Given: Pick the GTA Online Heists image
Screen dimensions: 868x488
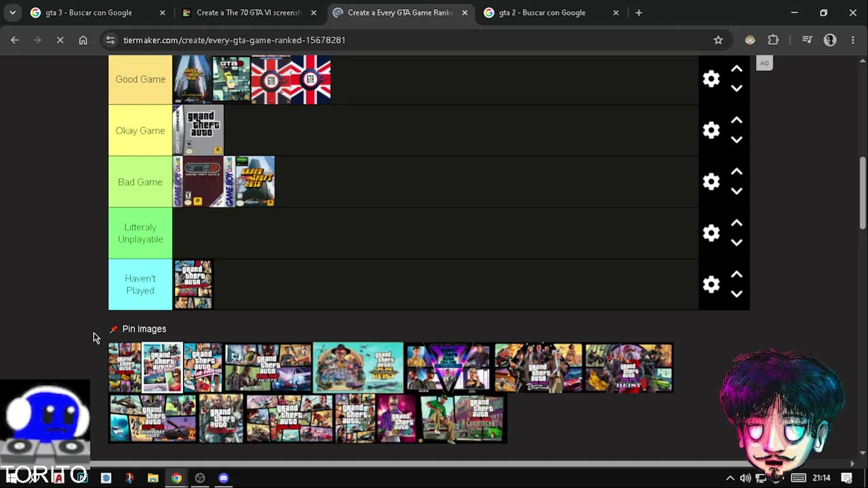Looking at the screenshot, I should point(268,367).
